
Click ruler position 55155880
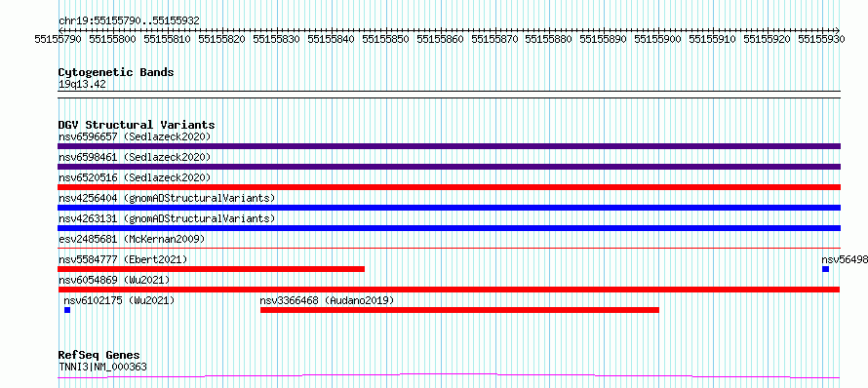(549, 39)
